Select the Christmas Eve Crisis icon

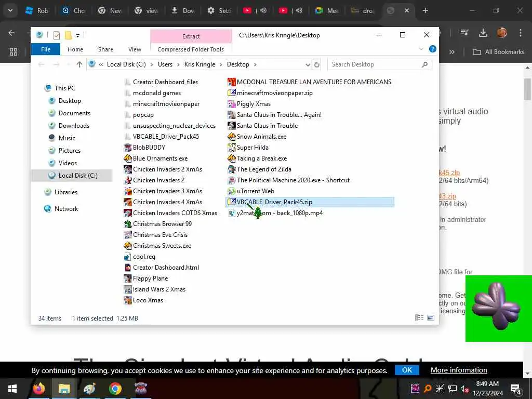click(x=128, y=234)
